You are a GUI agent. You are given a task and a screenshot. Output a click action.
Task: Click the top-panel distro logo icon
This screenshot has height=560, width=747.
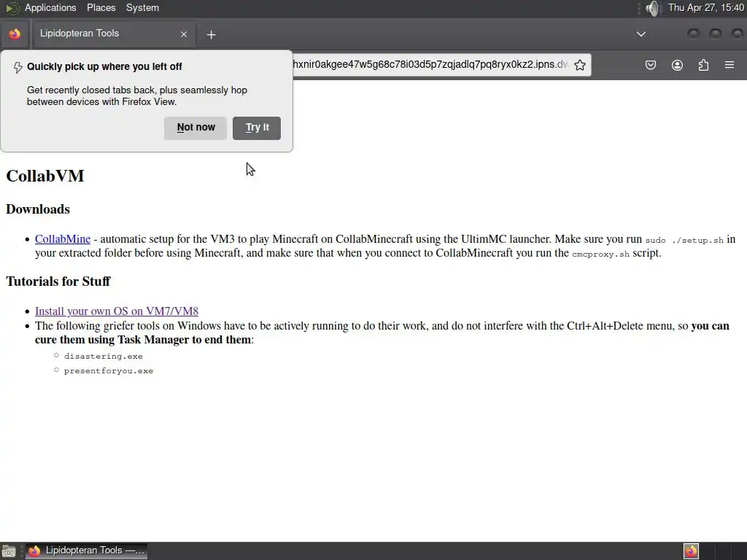coord(12,8)
